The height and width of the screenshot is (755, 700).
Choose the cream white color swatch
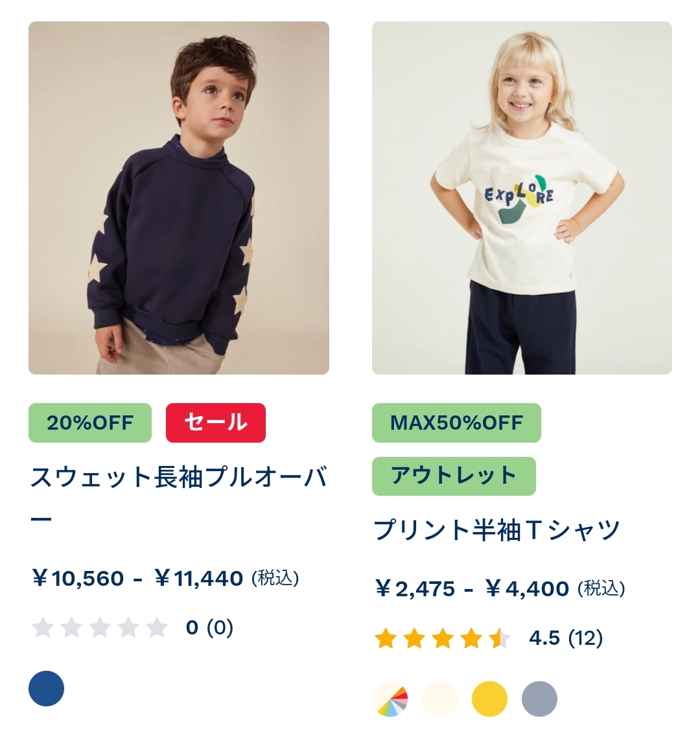(x=439, y=699)
